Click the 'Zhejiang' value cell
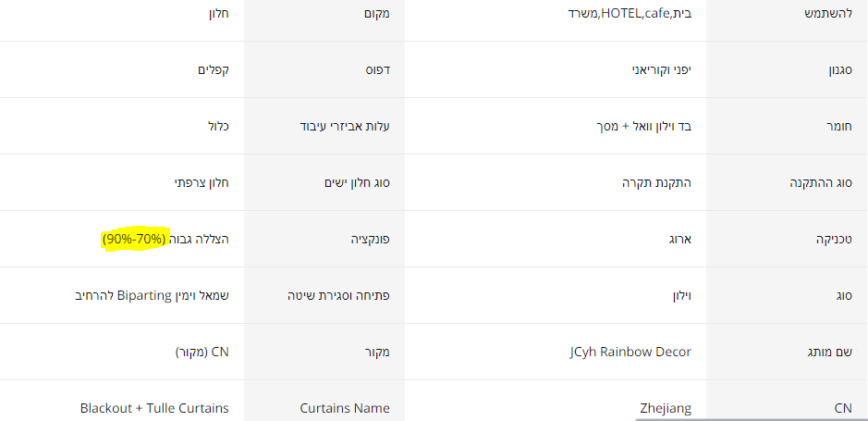This screenshot has width=868, height=421. click(x=666, y=408)
